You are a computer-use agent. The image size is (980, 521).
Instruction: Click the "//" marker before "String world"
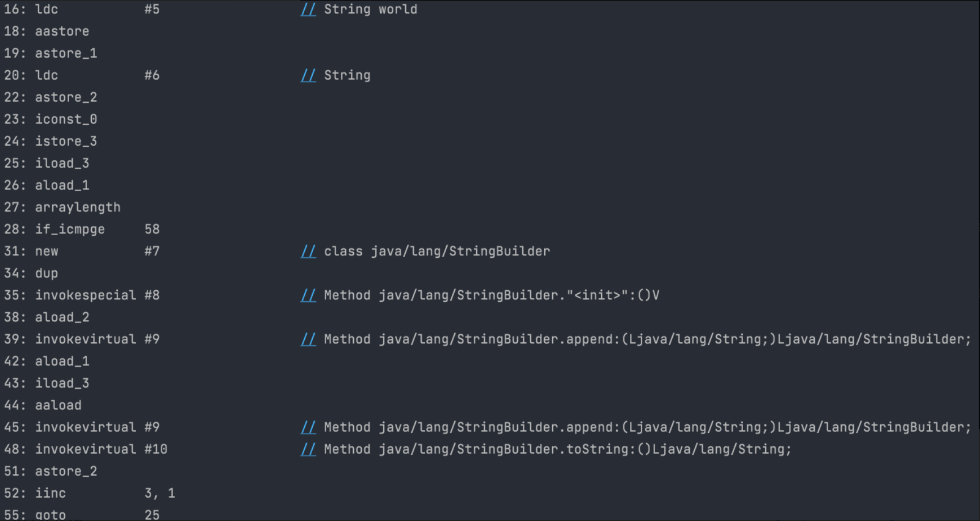(308, 10)
